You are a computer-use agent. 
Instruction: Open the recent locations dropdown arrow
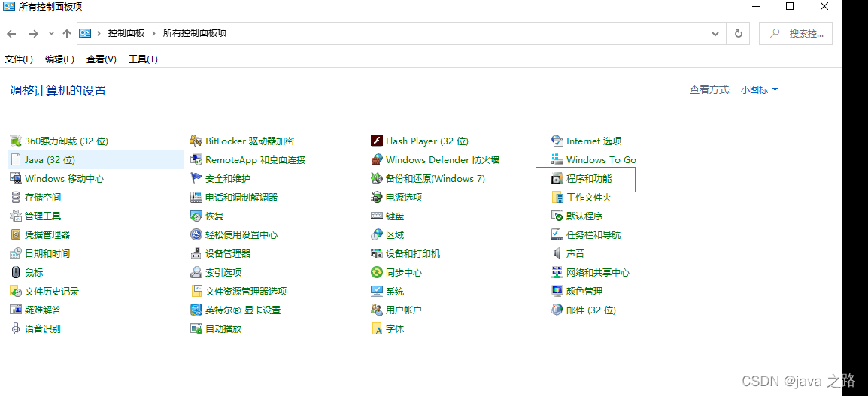[x=51, y=33]
